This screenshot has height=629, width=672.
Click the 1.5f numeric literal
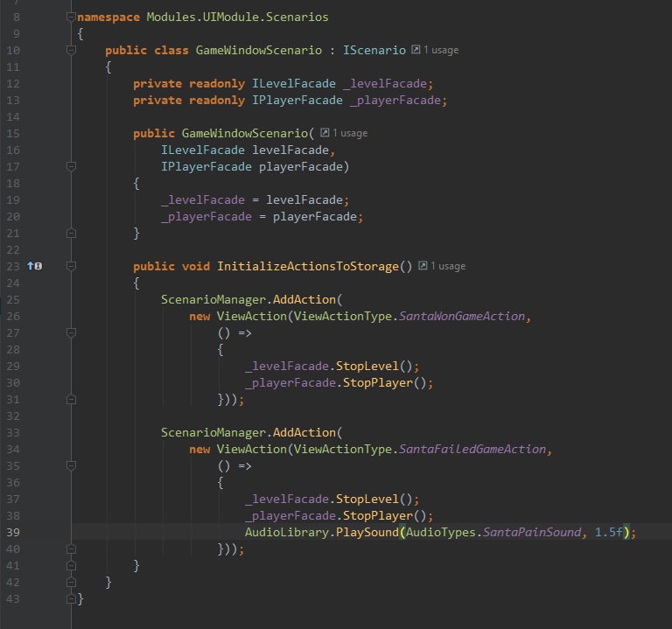pyautogui.click(x=609, y=532)
